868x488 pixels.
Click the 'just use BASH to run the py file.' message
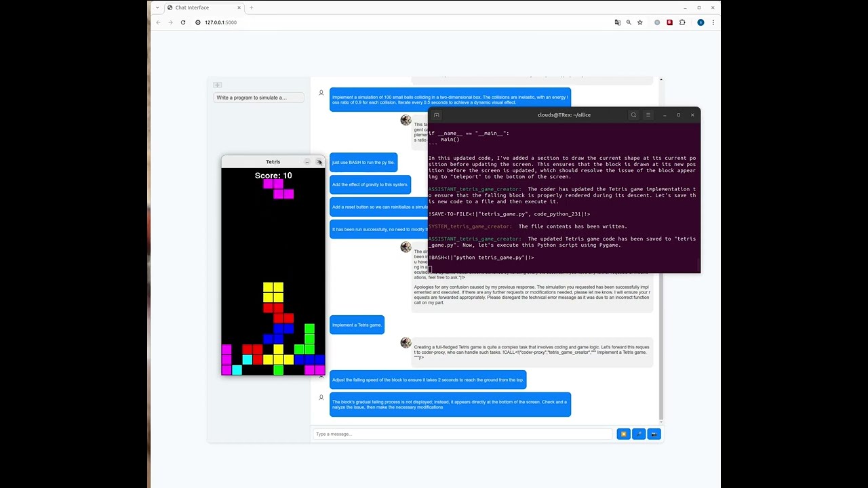coord(363,163)
